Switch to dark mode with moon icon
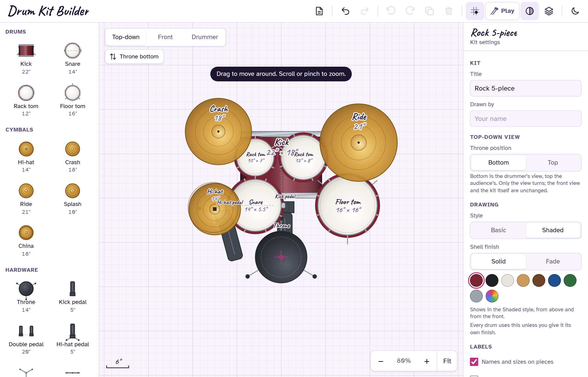The image size is (588, 377). [575, 11]
